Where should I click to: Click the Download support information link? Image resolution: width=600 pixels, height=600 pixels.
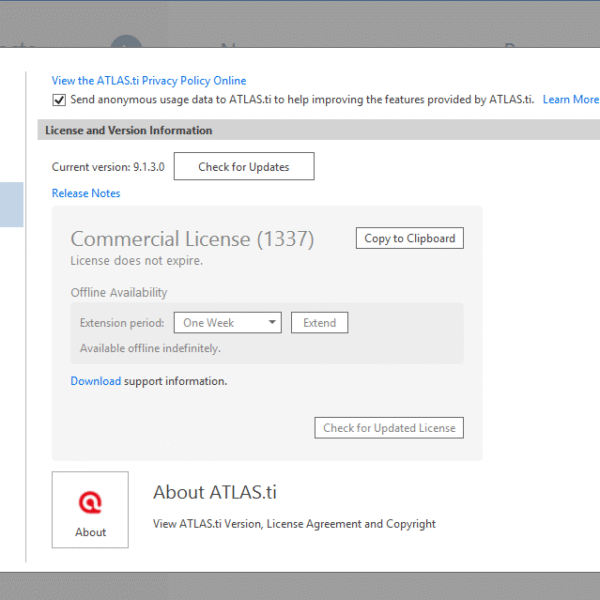coord(96,381)
